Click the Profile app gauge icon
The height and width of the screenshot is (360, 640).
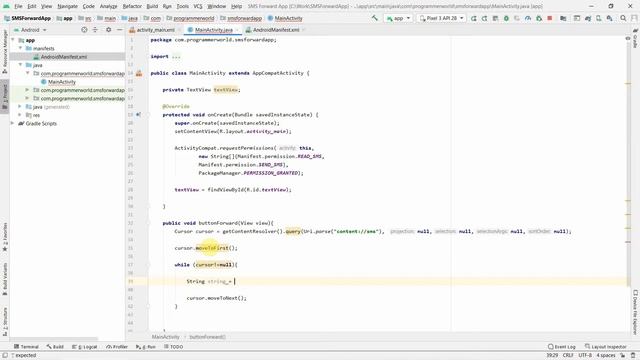point(528,18)
